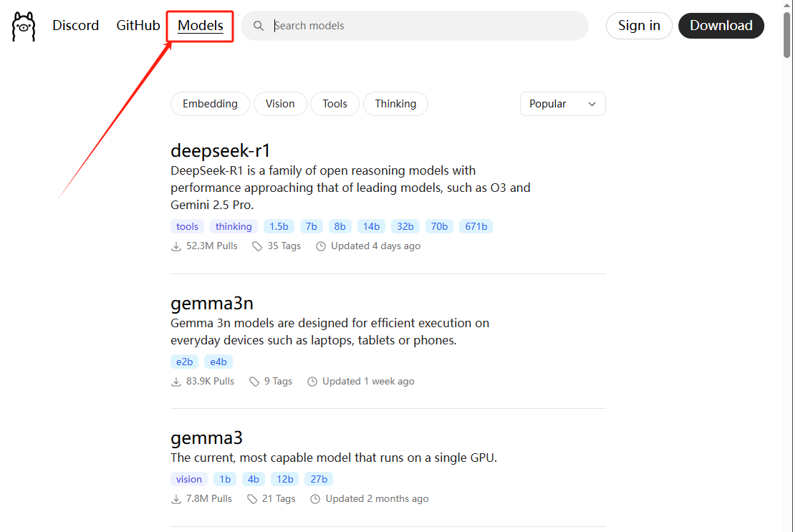Open the Discord nav link
This screenshot has height=532, width=793.
tap(75, 25)
